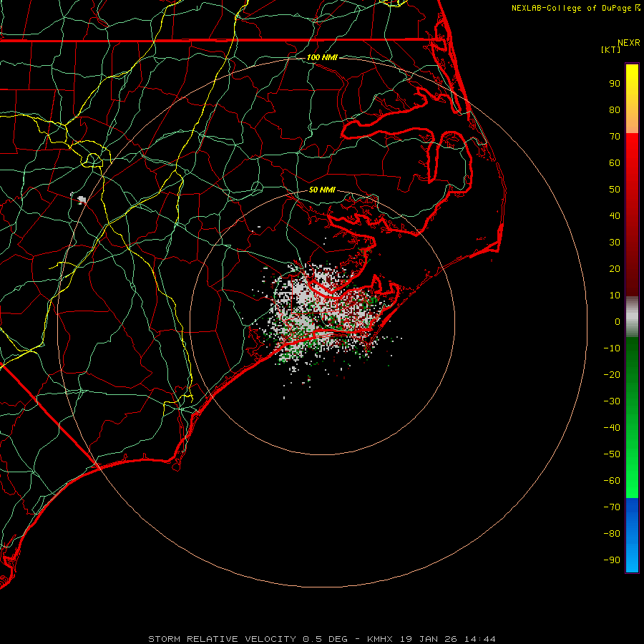Image resolution: width=644 pixels, height=644 pixels.
Task: Click the 20 value on velocity scale
Action: tap(615, 268)
